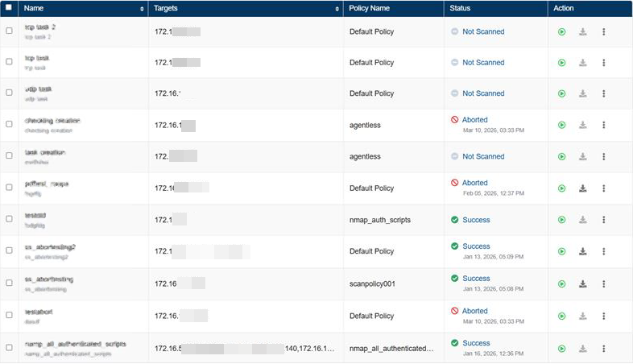Start the udp task scan
Image resolution: width=633 pixels, height=364 pixels.
click(x=561, y=93)
